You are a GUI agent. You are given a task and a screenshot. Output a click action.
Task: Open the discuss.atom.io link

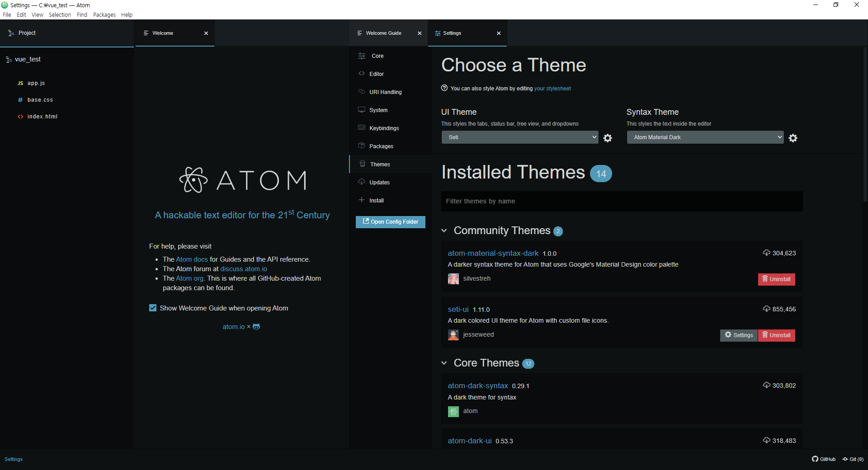tap(244, 269)
